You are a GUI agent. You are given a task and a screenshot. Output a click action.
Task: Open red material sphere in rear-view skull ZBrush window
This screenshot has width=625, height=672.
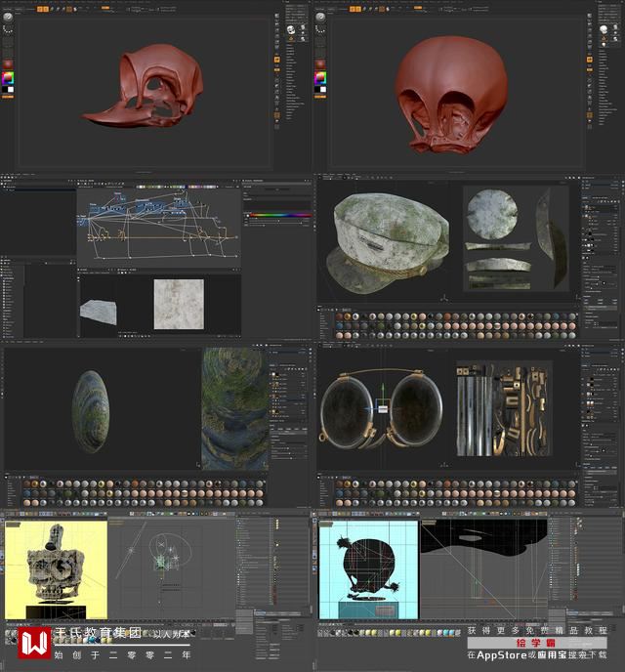pyautogui.click(x=320, y=64)
